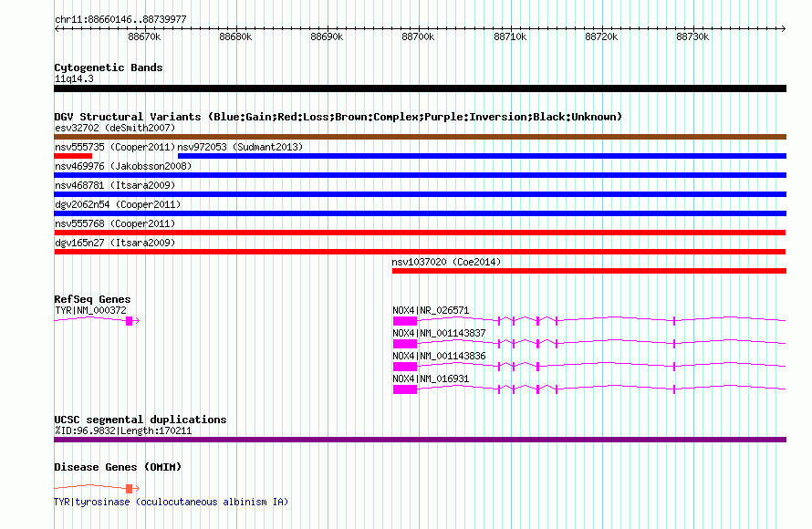The image size is (812, 529).
Task: Select the 11q14.3 band label
Action: coord(74,78)
